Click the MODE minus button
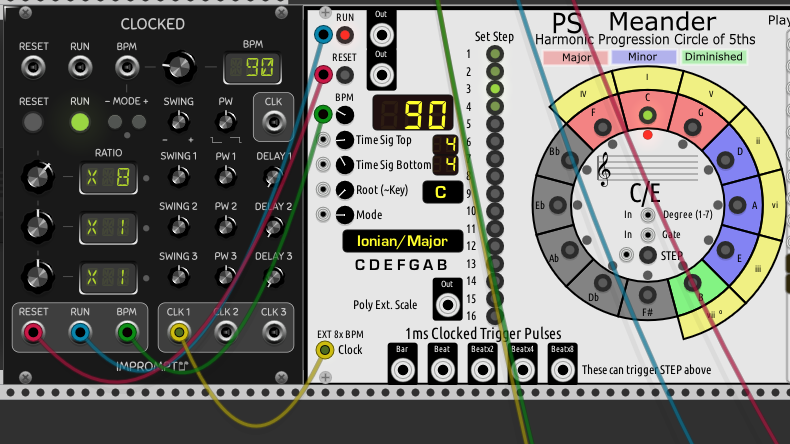Screen dimensions: 790x444 point(114,121)
